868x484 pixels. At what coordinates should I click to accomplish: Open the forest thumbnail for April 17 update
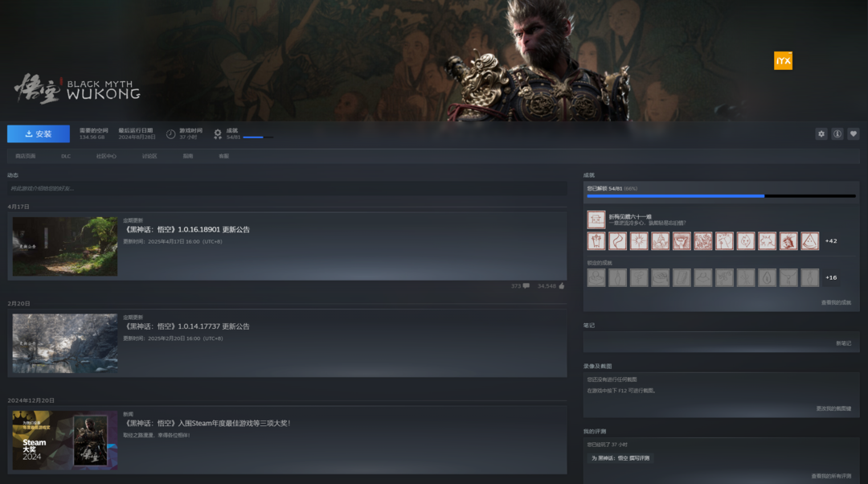[x=65, y=247]
